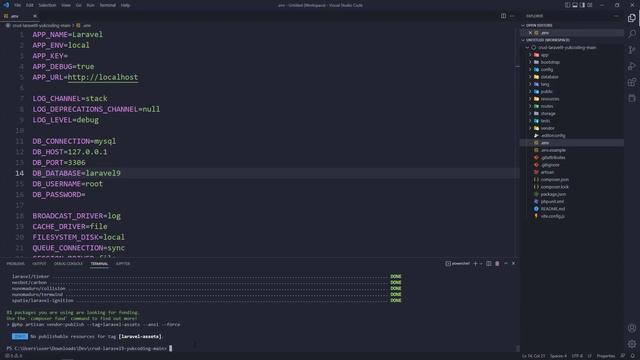Close the .env editor tab

pyautogui.click(x=35, y=16)
